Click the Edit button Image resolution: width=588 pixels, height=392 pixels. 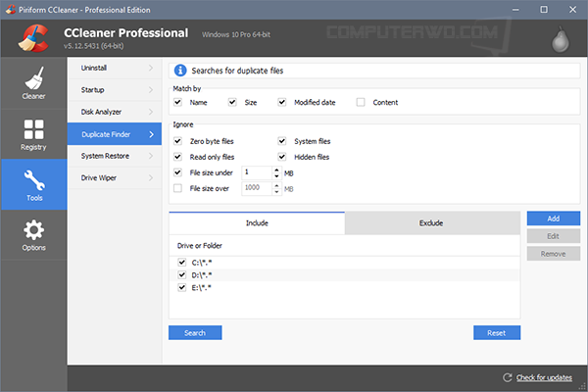pyautogui.click(x=553, y=236)
